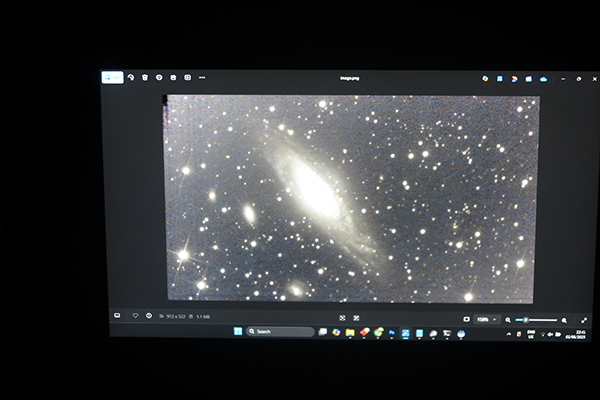The height and width of the screenshot is (400, 600).
Task: Click the galaxy photo in the viewer
Action: (351, 198)
